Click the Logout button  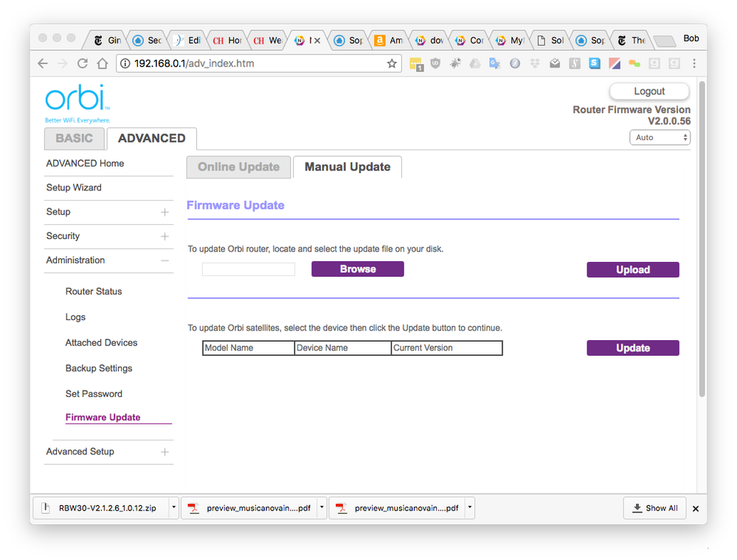tap(649, 91)
